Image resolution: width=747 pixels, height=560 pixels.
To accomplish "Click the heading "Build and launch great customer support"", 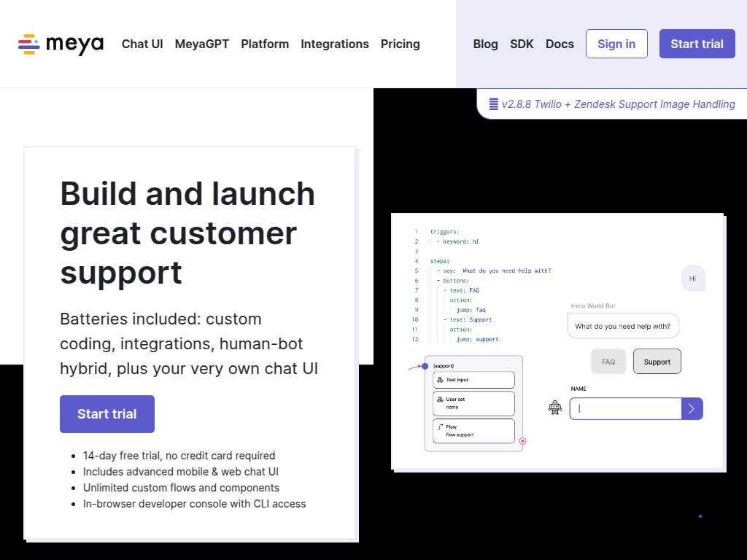I will coord(187,233).
